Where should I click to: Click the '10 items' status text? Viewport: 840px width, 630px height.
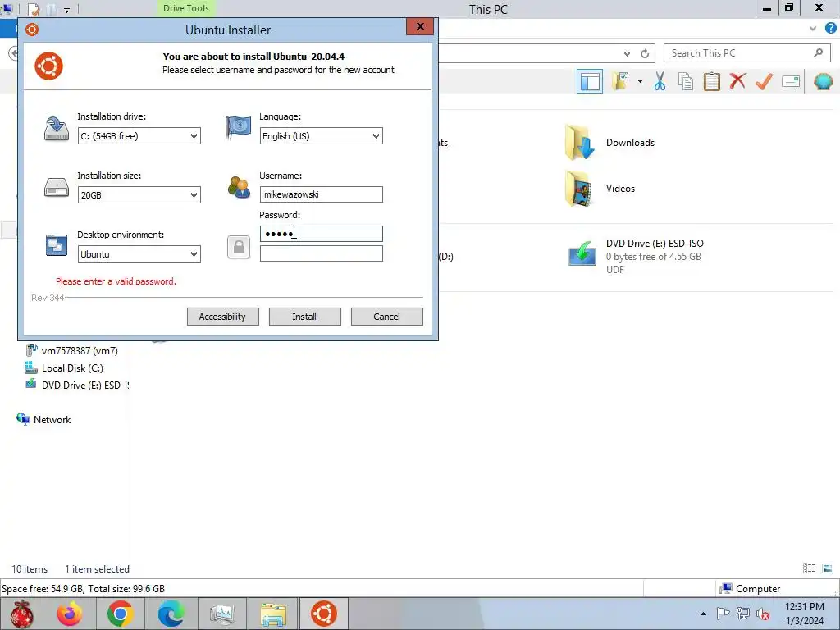click(x=30, y=569)
